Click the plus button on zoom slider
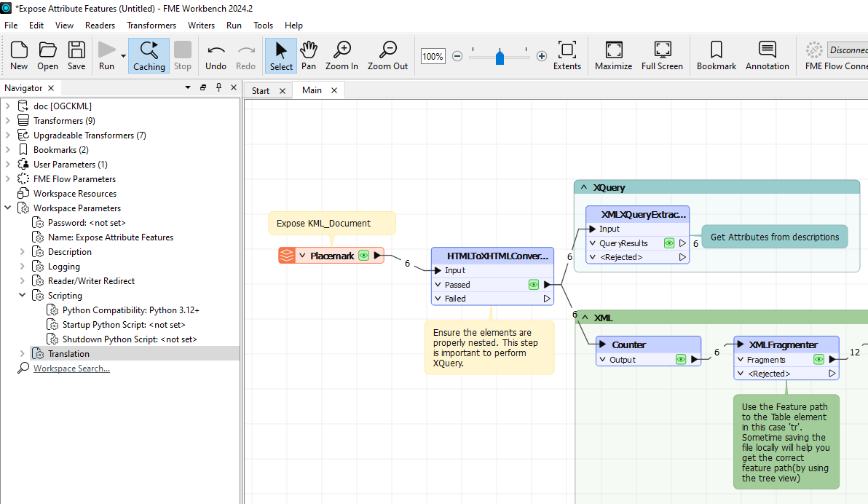Image resolution: width=868 pixels, height=504 pixels. pos(542,56)
